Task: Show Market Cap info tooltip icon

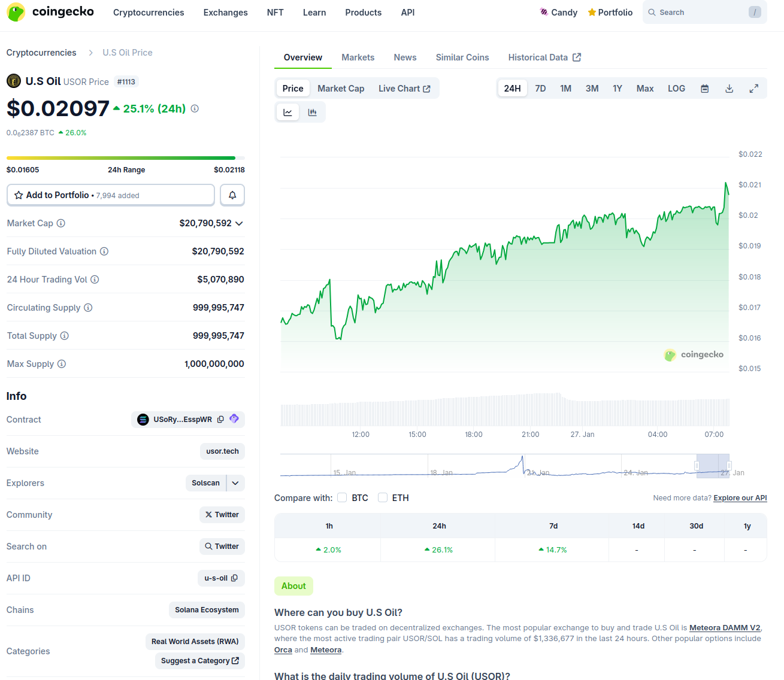Action: (x=61, y=223)
